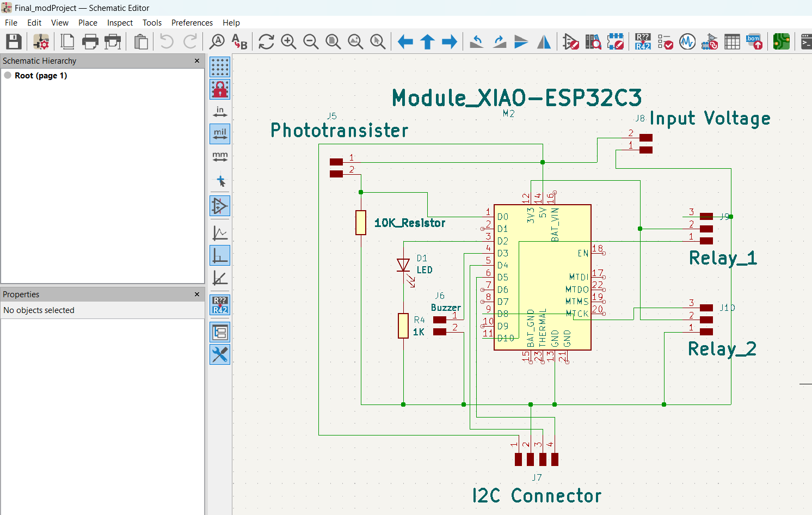Open Schematic Setup gear icon
Image resolution: width=812 pixels, height=515 pixels.
point(41,41)
